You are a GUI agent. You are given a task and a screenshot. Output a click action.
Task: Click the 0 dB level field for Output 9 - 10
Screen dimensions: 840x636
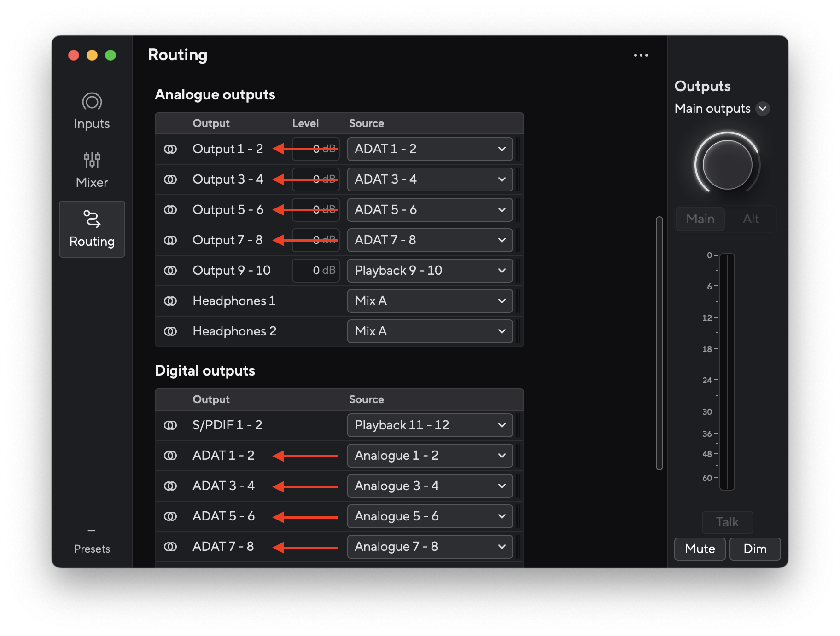[315, 270]
